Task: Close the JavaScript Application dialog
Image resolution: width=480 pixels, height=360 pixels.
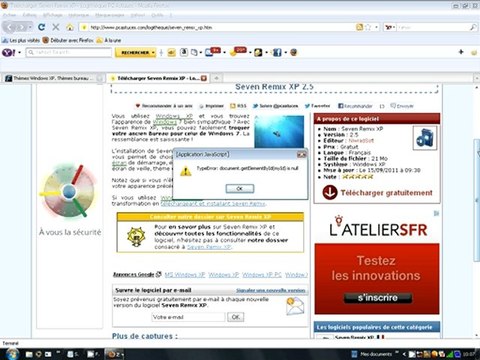Action: click(x=301, y=155)
